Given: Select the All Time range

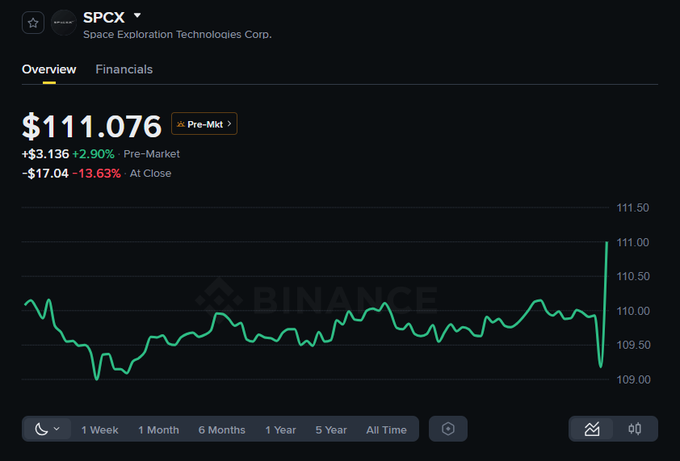Looking at the screenshot, I should click(x=386, y=430).
